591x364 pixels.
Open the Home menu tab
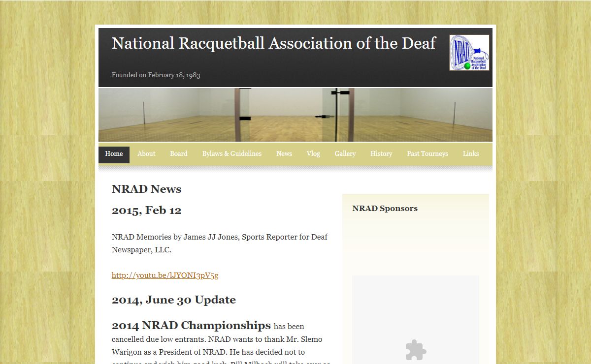click(114, 154)
